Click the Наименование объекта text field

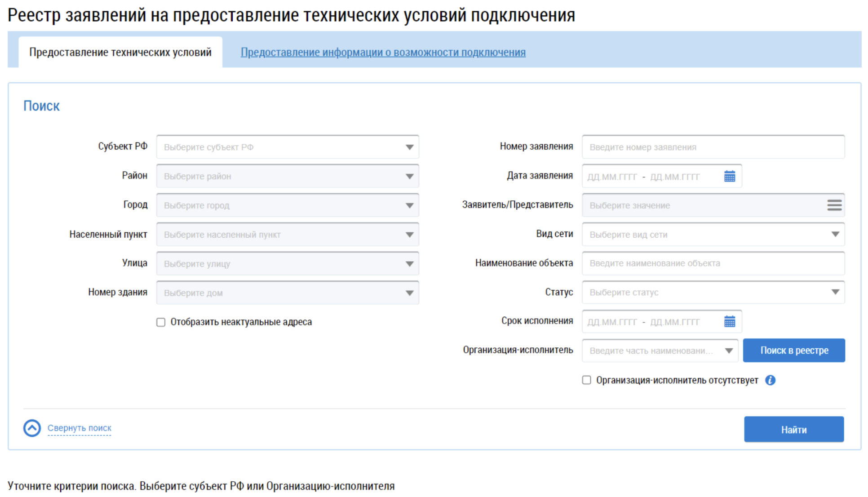(x=713, y=263)
